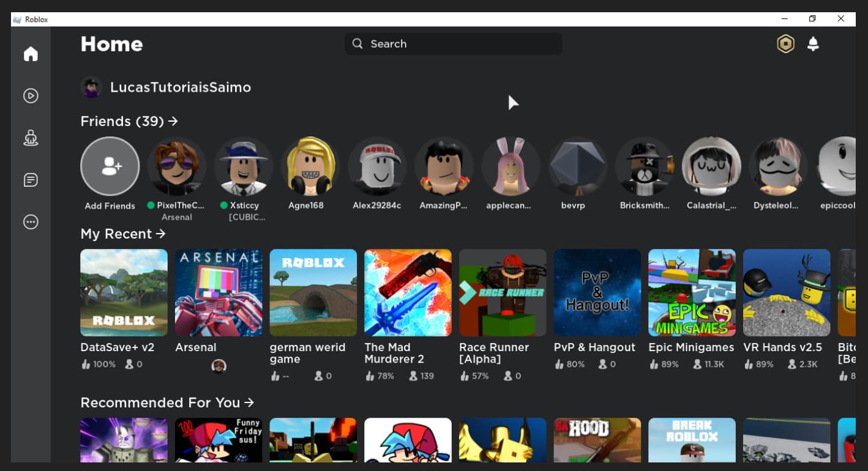Open the Epic Minigames tile
Viewport: 868px width, 471px height.
tap(692, 292)
